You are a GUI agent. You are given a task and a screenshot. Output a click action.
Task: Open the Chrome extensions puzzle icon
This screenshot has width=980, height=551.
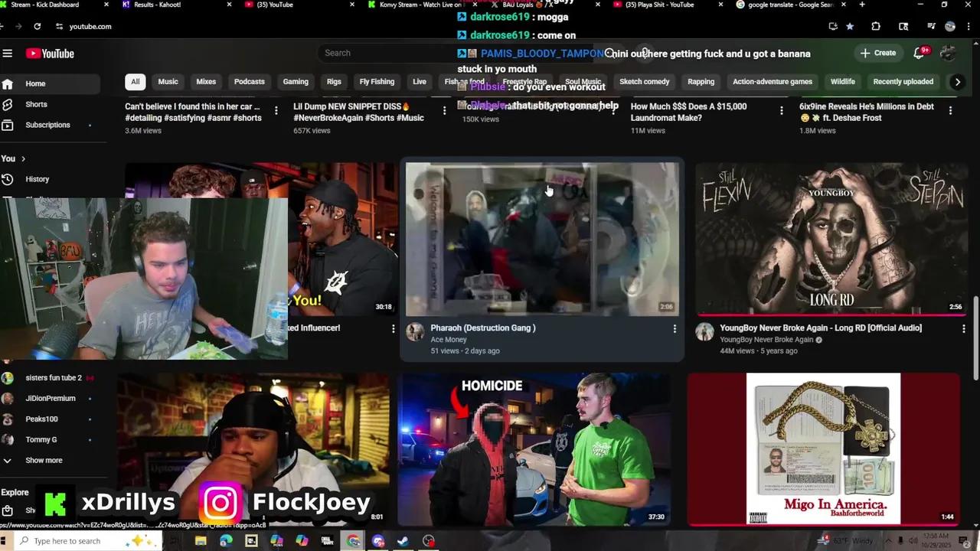[876, 26]
